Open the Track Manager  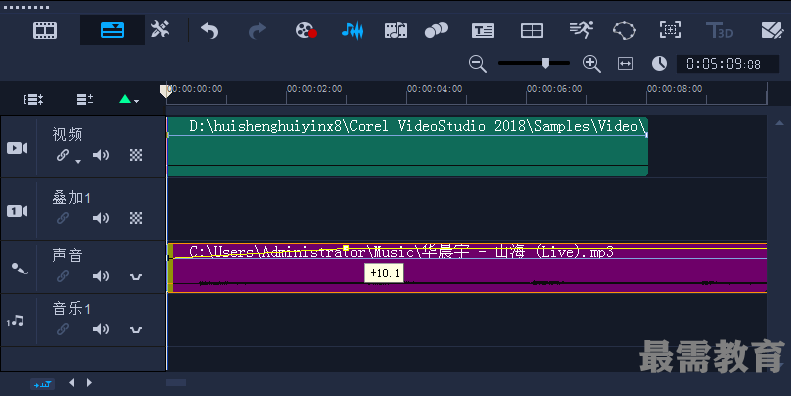85,99
